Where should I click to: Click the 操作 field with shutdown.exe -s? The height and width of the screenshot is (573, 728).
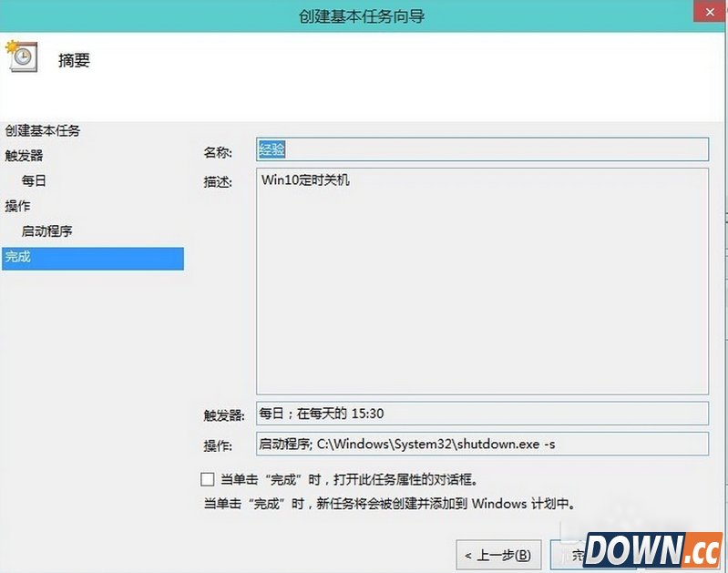coord(482,444)
